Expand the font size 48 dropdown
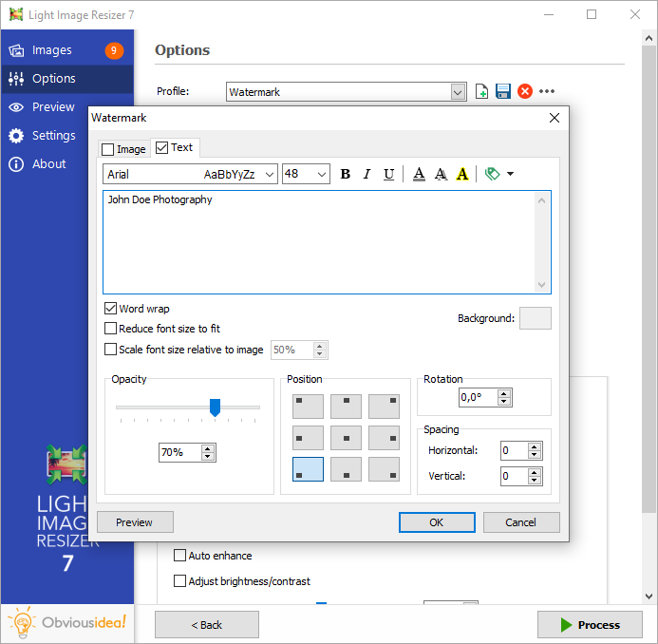658x644 pixels. (322, 174)
